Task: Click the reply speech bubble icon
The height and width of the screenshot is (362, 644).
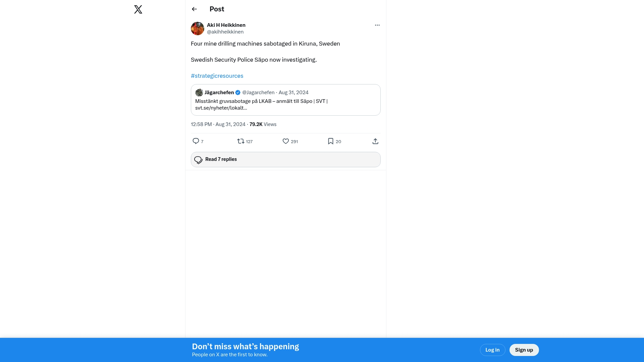Action: pos(196,141)
